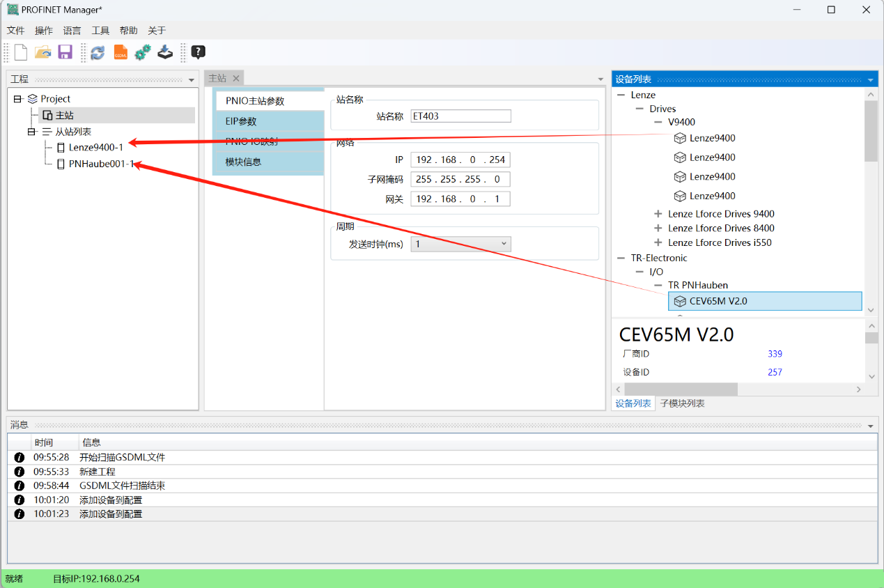Open the 工具 menu
884x588 pixels.
100,31
